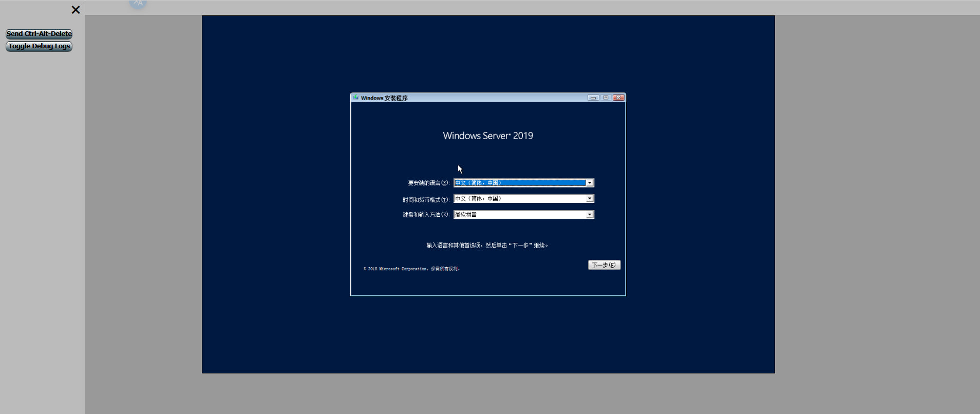Open the language to install dropdown
The width and height of the screenshot is (980, 414).
point(524,183)
